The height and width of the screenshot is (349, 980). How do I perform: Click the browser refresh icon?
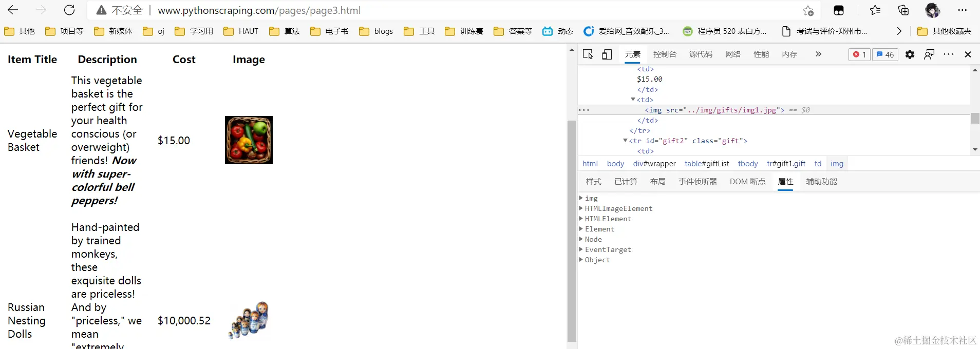(x=69, y=10)
